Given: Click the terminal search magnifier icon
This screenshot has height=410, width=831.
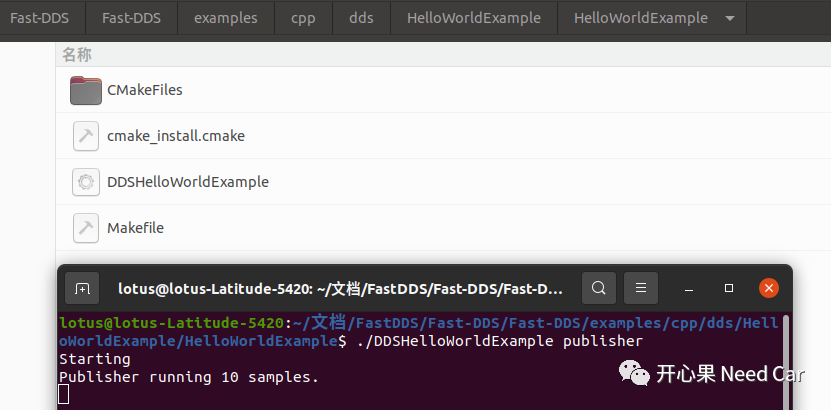Looking at the screenshot, I should [598, 289].
